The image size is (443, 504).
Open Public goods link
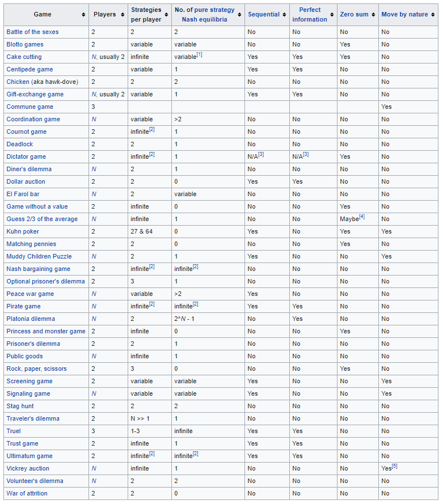24,357
